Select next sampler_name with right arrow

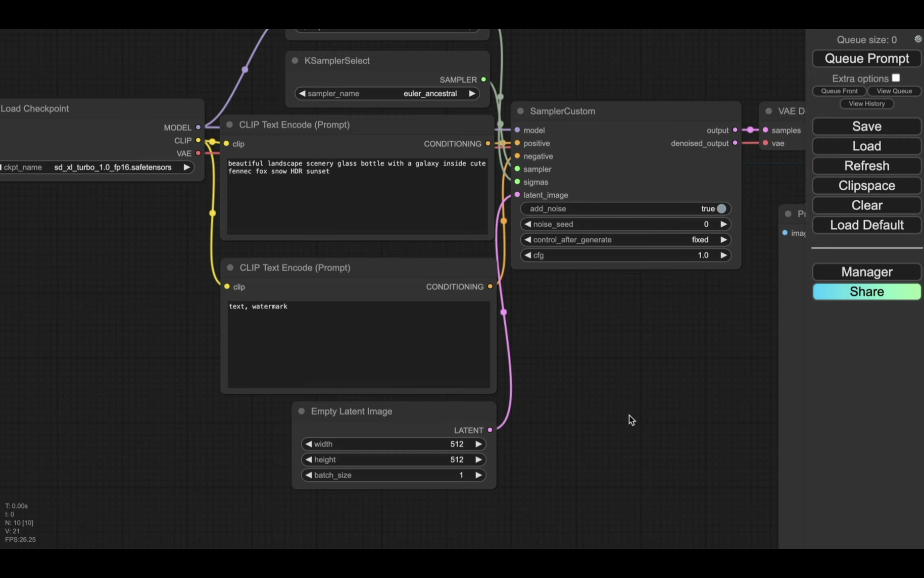click(x=472, y=94)
